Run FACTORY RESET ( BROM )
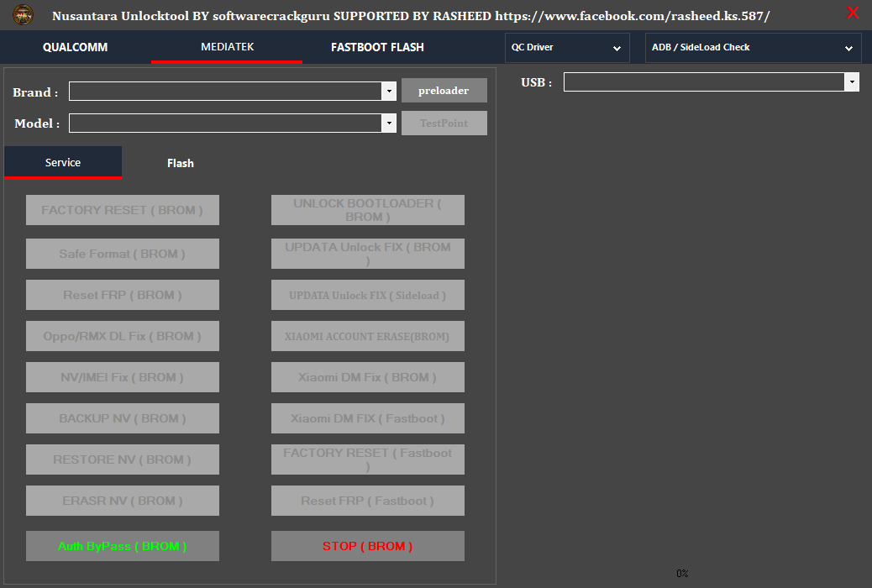Screen dimensions: 872x588 [x=122, y=210]
